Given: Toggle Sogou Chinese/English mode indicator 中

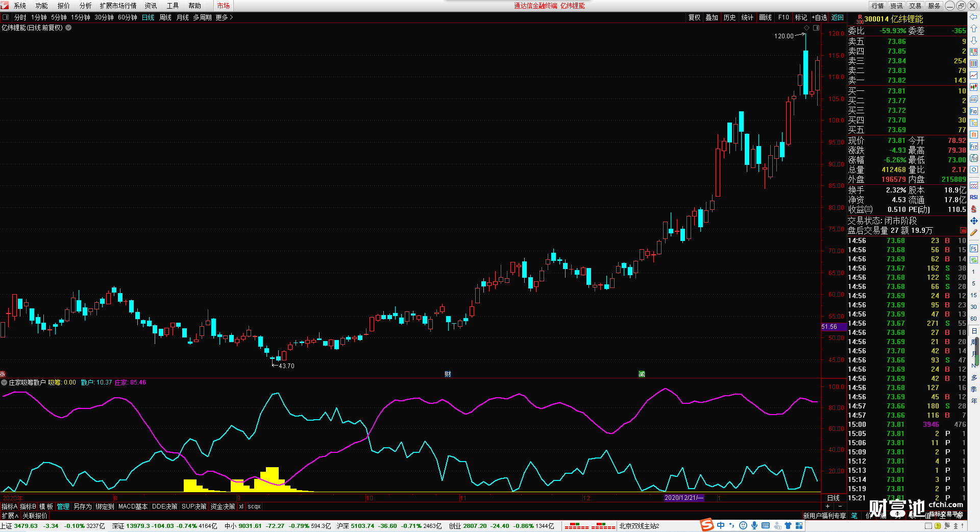Looking at the screenshot, I should pos(721,525).
